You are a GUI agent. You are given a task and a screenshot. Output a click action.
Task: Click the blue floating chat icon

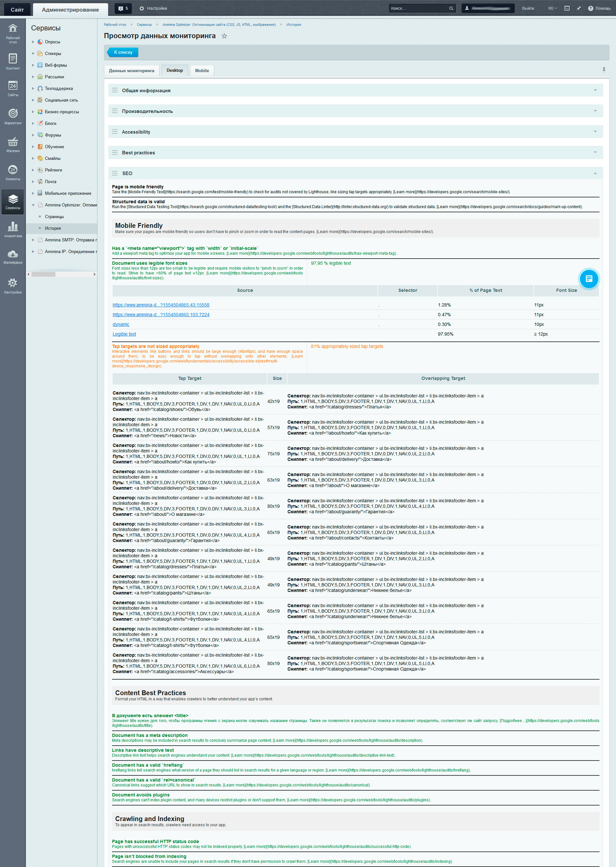point(588,279)
